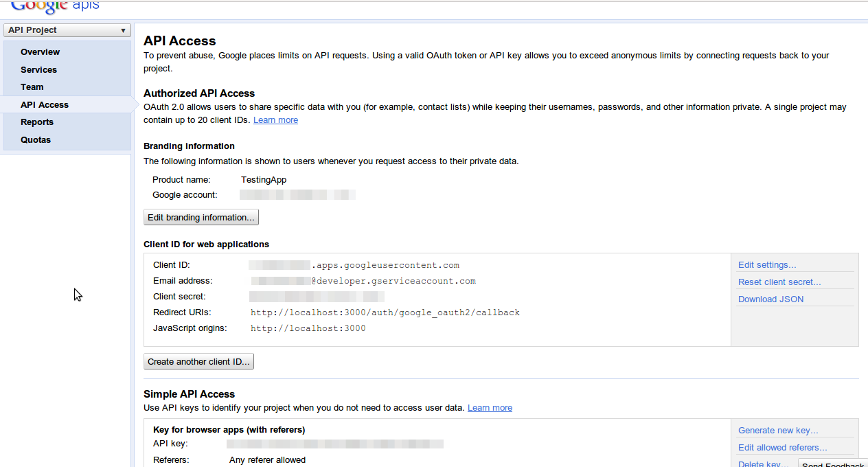Select the API Access sidebar entry
Image resolution: width=868 pixels, height=467 pixels.
tap(44, 104)
